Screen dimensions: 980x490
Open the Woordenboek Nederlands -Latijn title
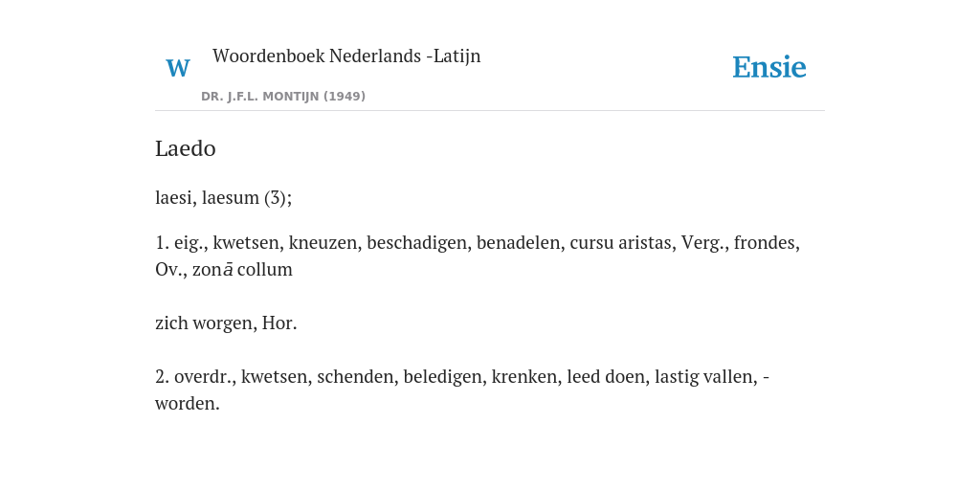click(x=346, y=56)
